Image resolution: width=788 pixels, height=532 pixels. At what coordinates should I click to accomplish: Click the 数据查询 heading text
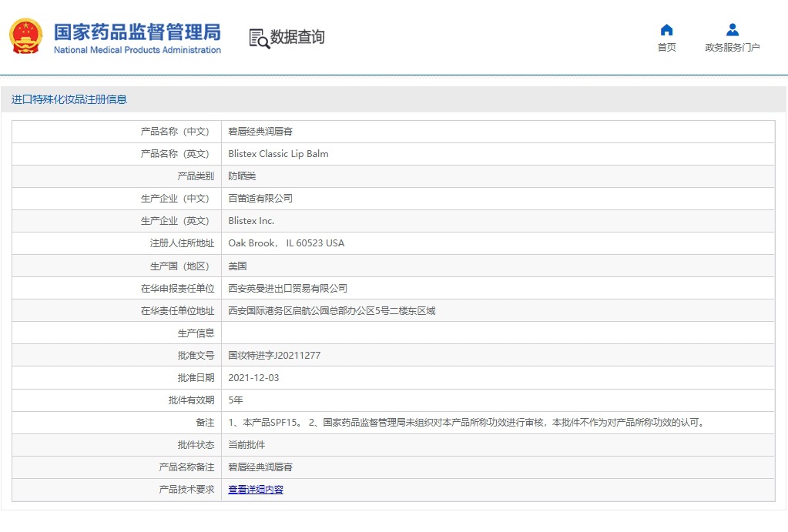pos(297,37)
